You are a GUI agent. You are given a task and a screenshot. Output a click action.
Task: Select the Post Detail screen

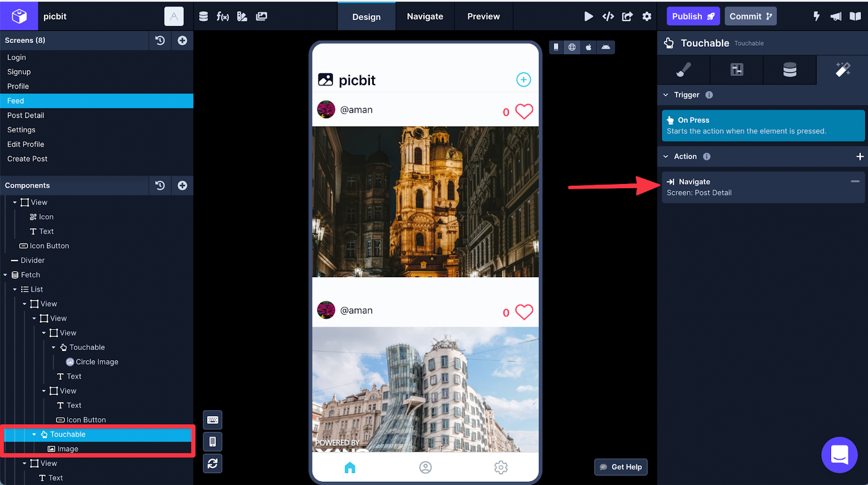click(x=25, y=115)
